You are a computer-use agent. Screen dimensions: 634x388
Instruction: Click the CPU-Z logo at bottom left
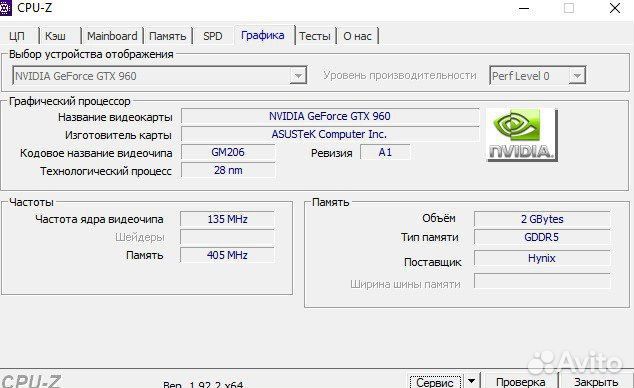pos(31,381)
